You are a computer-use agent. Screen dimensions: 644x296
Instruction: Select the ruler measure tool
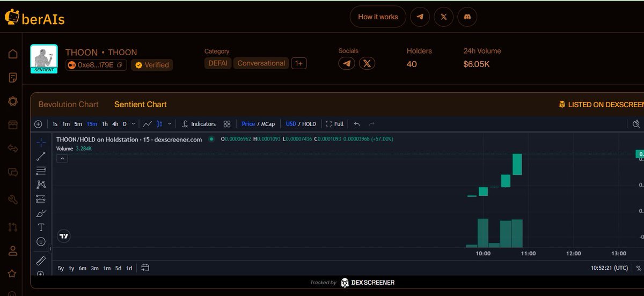41,261
